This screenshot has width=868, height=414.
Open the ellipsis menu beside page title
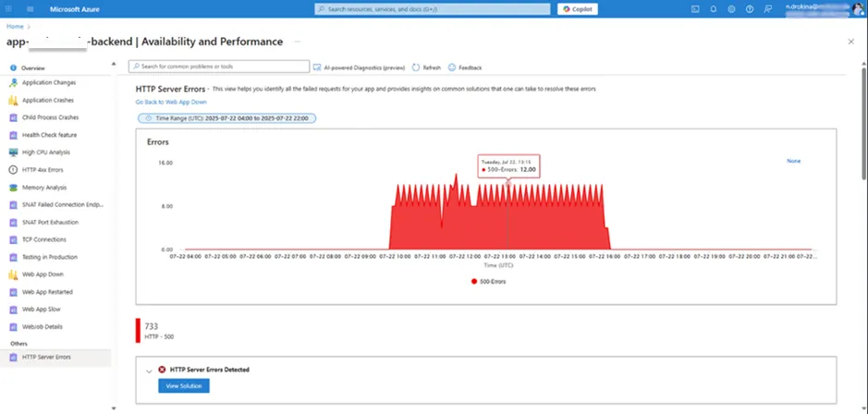pos(296,42)
